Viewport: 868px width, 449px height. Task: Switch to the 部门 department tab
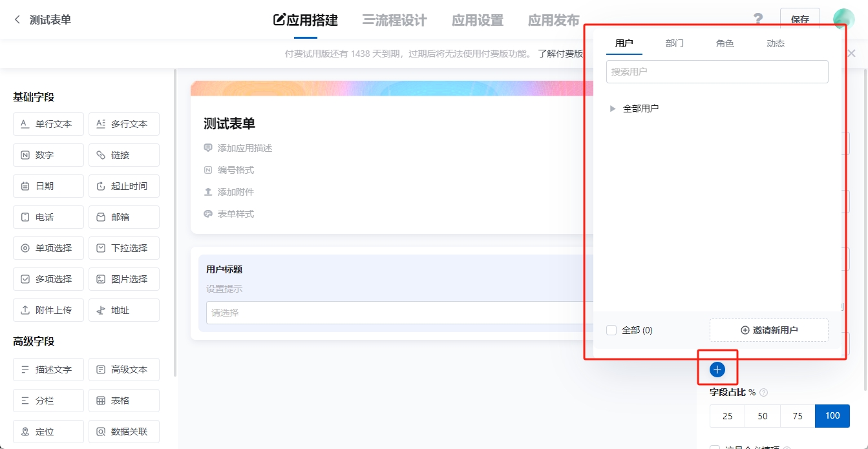point(674,43)
